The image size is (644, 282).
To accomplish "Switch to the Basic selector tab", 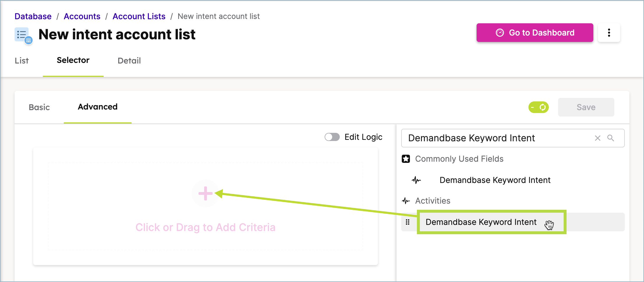I will click(39, 107).
